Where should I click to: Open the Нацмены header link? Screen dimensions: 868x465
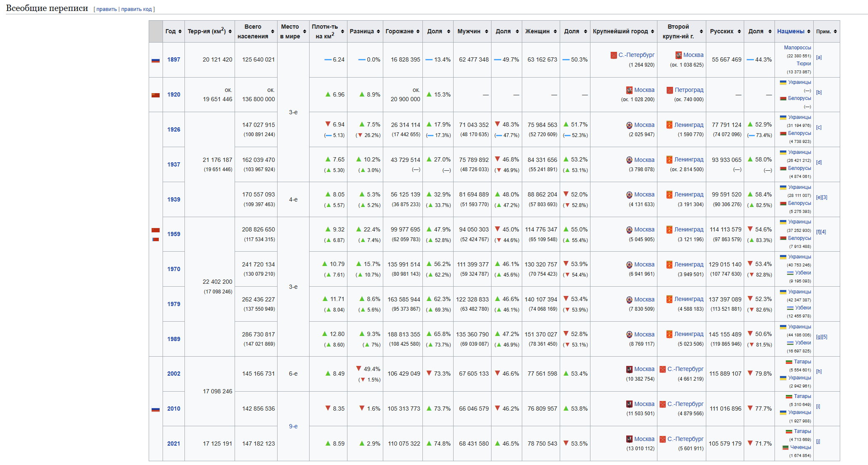791,32
